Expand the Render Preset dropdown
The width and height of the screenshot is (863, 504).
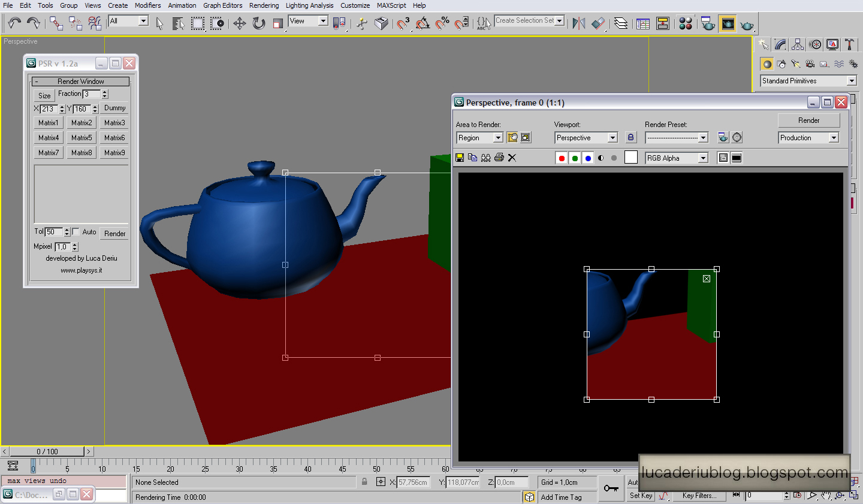pyautogui.click(x=677, y=137)
